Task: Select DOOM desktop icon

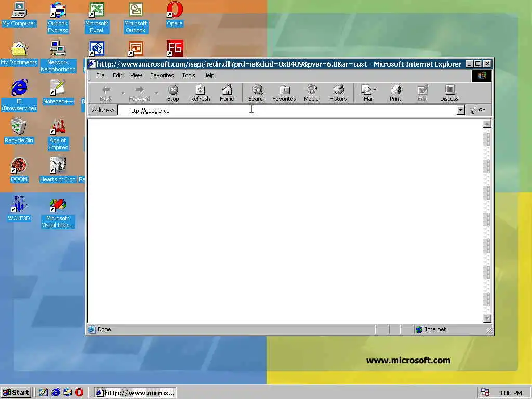Action: [x=19, y=170]
